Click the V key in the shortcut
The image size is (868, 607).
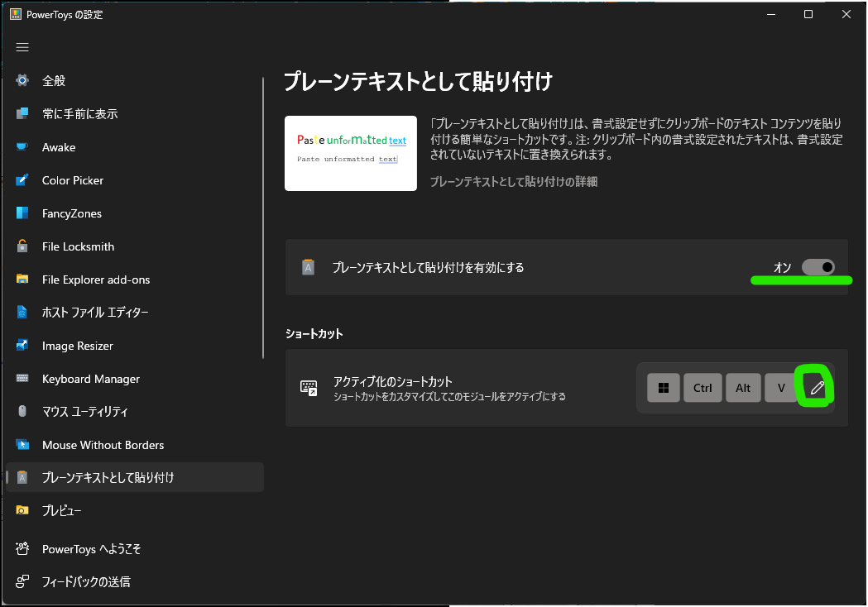(x=781, y=388)
